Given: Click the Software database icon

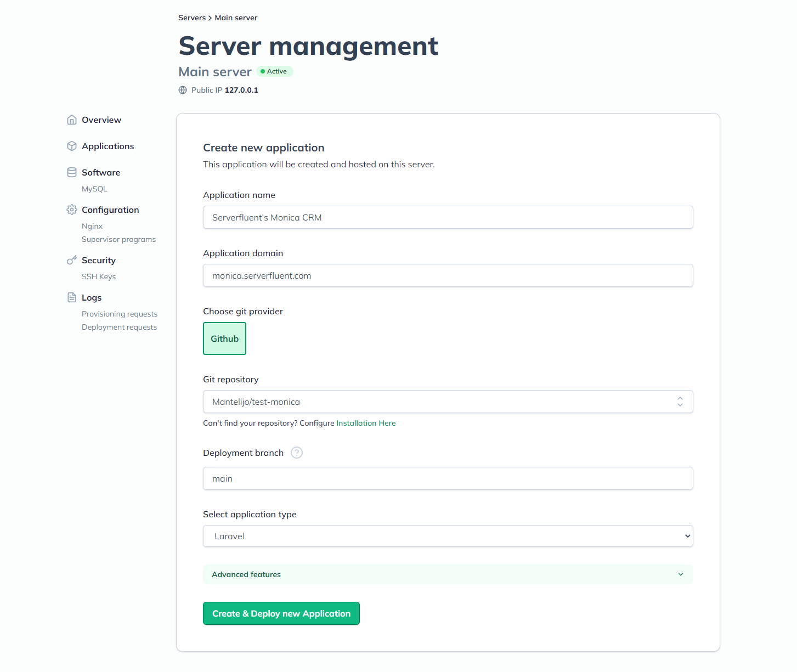Looking at the screenshot, I should click(x=72, y=172).
